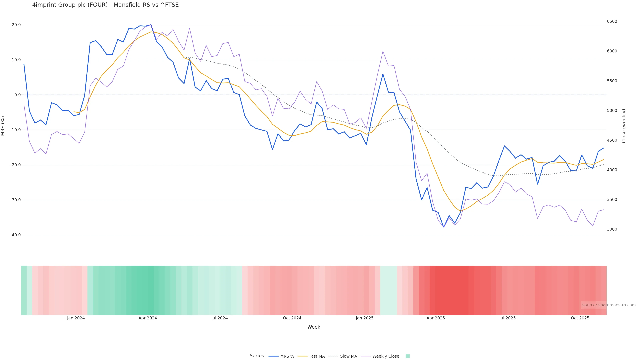Click the Apr 2025 x-axis label
Viewport: 644px width, 362px height.
[x=436, y=318]
